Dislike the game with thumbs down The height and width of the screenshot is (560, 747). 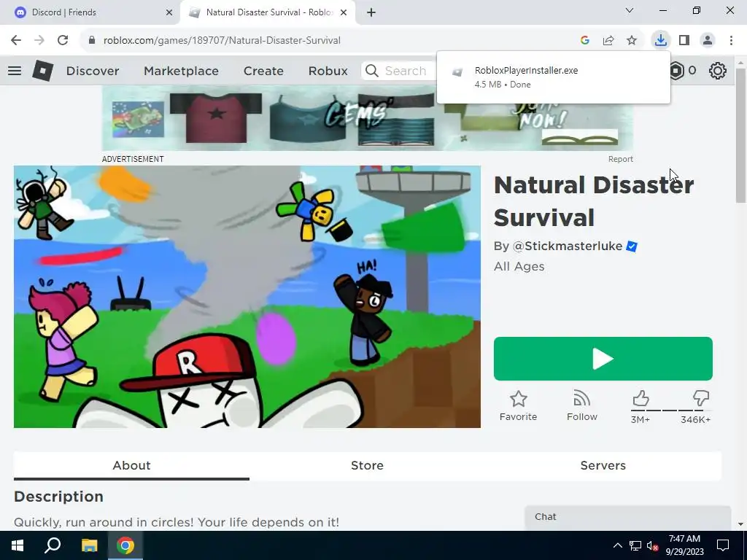pyautogui.click(x=701, y=398)
